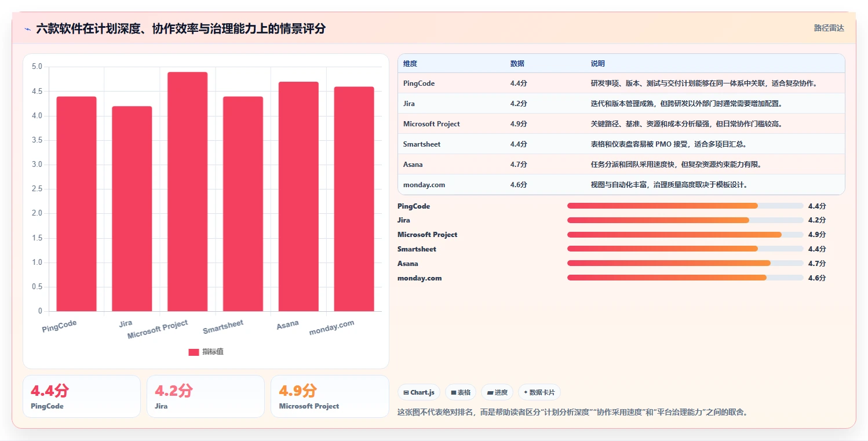Click the PingCode progress bar

coord(685,206)
